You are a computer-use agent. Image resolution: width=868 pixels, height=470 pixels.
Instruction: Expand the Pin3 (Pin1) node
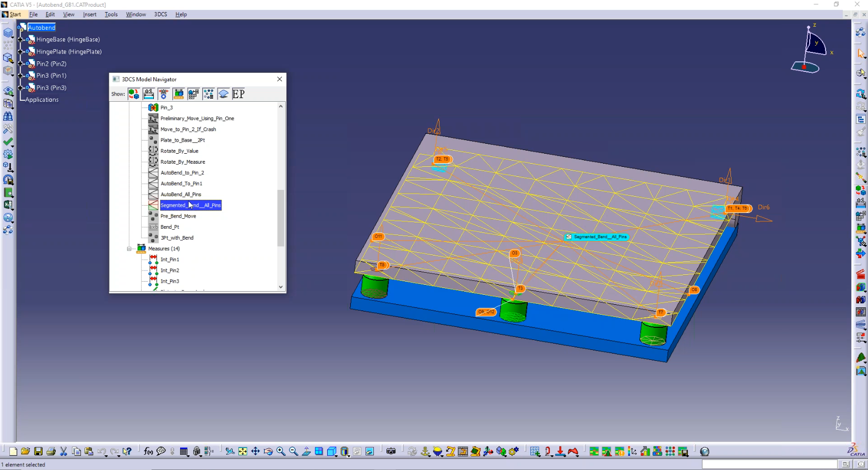tap(20, 76)
